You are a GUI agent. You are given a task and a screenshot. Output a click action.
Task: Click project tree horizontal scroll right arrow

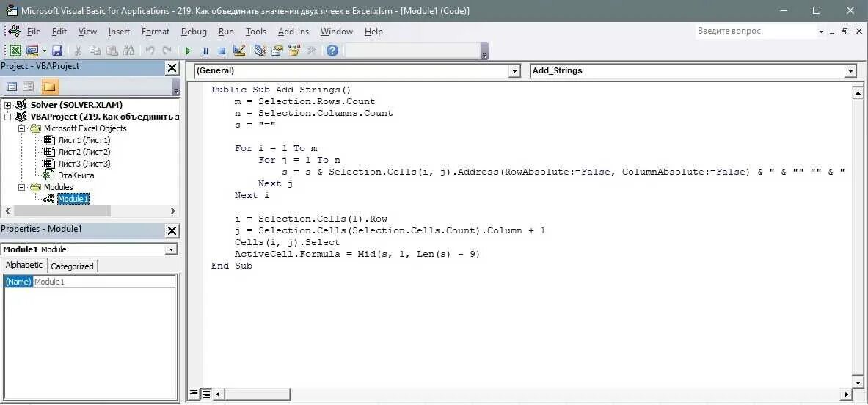pyautogui.click(x=172, y=211)
